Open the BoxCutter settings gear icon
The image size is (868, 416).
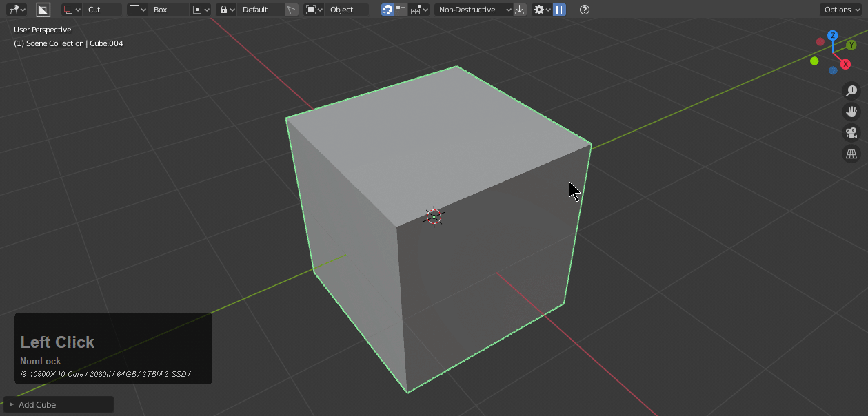pyautogui.click(x=541, y=9)
